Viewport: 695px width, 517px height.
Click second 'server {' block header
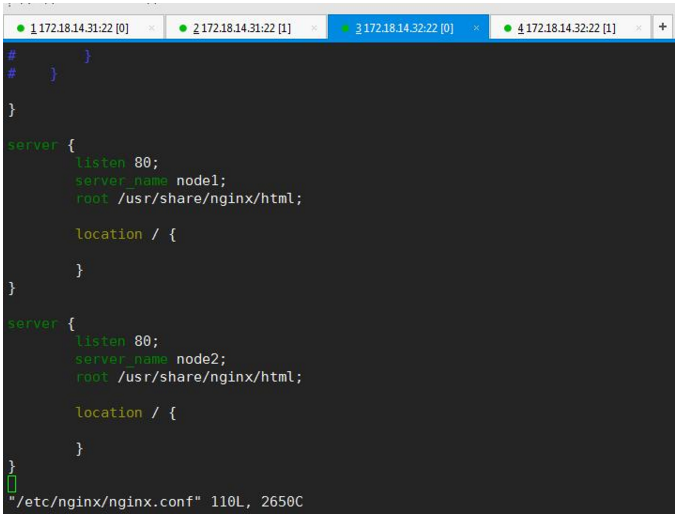[41, 324]
